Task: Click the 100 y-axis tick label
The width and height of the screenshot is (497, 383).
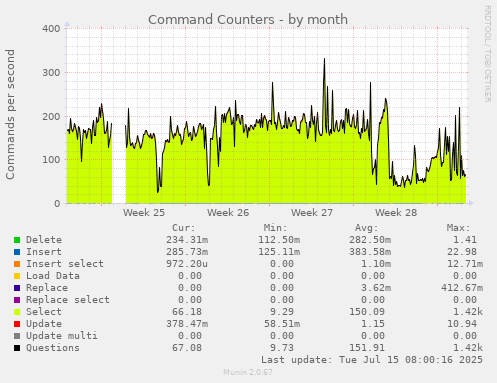Action: (51, 160)
